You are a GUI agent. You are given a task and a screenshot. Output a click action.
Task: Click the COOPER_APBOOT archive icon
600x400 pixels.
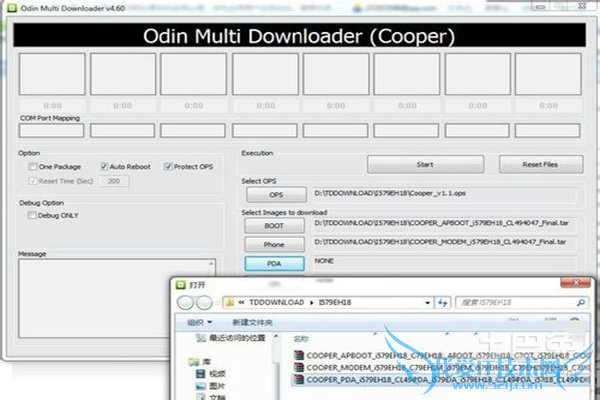298,356
